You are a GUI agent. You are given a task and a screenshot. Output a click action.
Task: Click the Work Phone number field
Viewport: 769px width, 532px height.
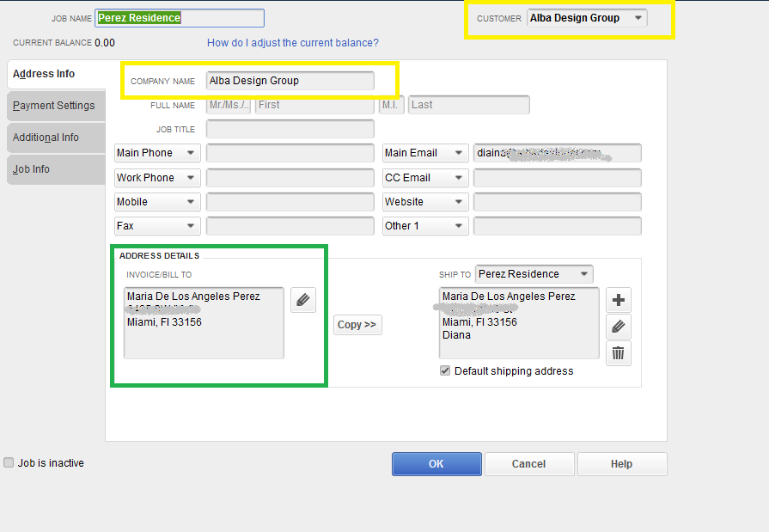click(x=290, y=178)
